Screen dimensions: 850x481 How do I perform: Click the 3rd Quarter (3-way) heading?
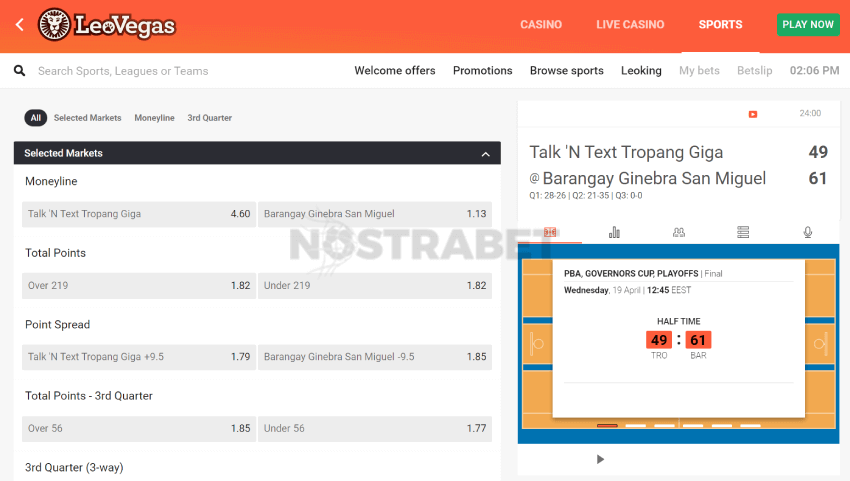pyautogui.click(x=74, y=467)
